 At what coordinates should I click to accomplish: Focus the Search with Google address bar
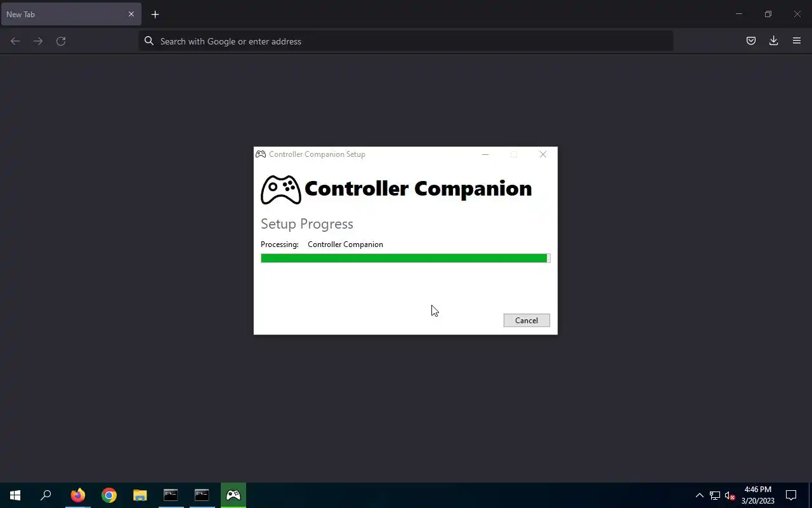click(x=406, y=41)
